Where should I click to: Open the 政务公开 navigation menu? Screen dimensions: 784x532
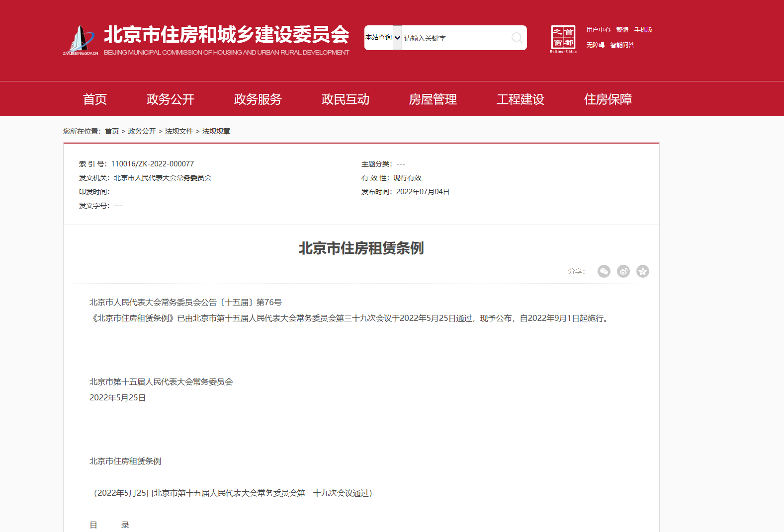(171, 99)
